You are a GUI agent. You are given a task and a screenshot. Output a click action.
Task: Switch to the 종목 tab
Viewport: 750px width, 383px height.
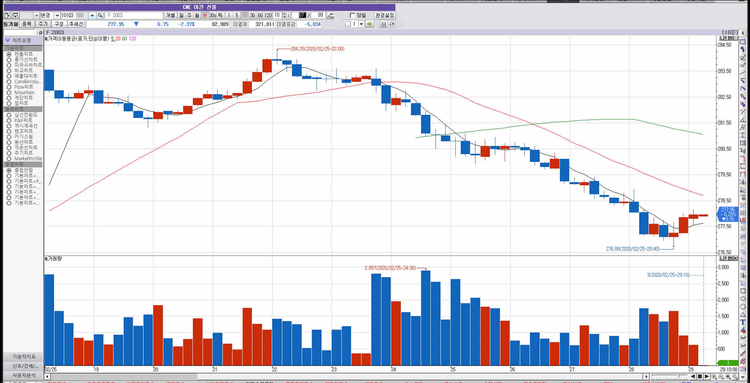[26, 24]
